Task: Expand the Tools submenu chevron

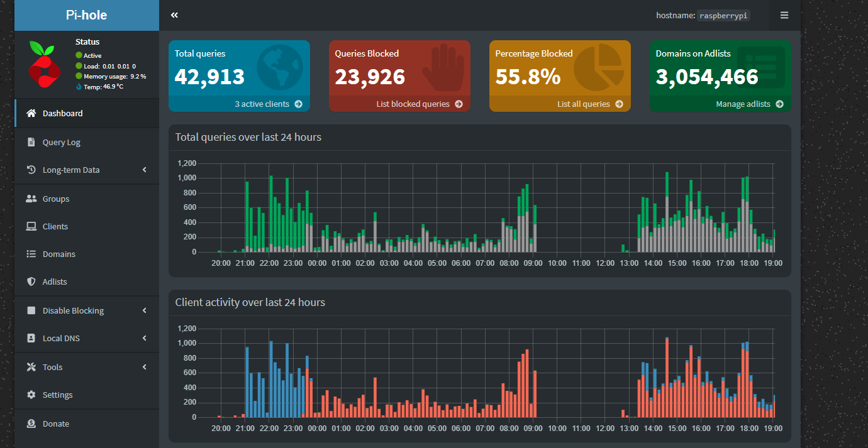Action: pyautogui.click(x=144, y=367)
